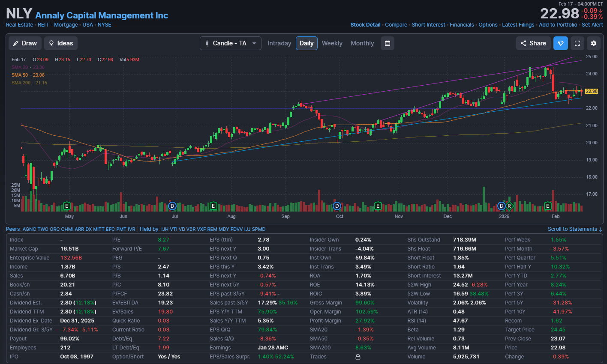The width and height of the screenshot is (607, 364).
Task: Click the dividend D marker at 2026
Action: 502,206
